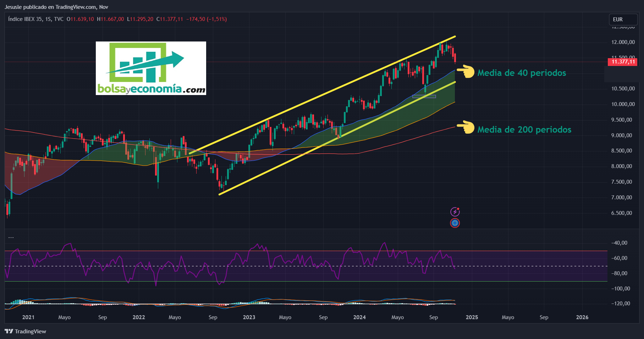Open the EU flag economic event marker
Viewport: 644px width, 339px height.
[x=455, y=223]
